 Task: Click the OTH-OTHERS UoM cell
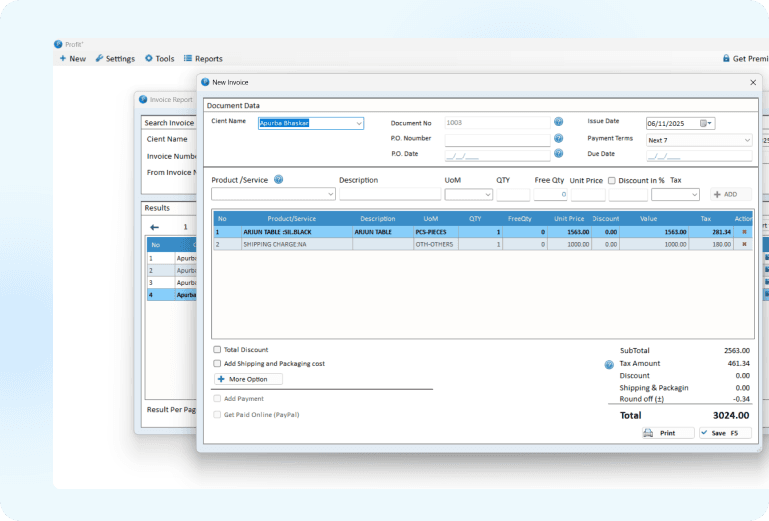[x=436, y=244]
